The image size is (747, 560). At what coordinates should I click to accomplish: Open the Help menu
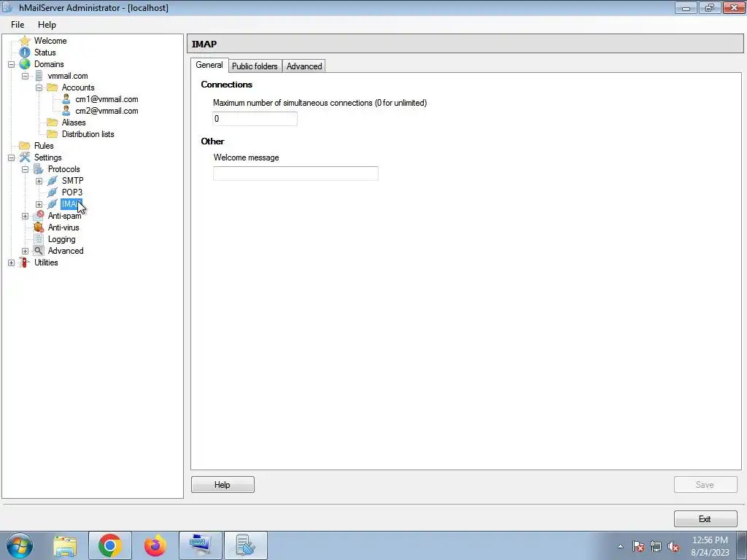[x=47, y=25]
